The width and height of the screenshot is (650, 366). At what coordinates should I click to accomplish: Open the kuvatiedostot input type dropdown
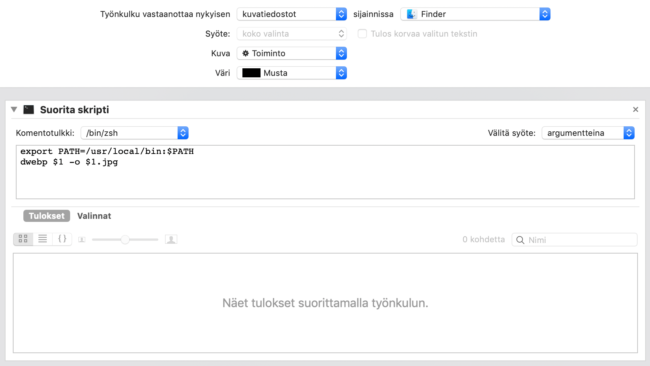click(x=292, y=14)
